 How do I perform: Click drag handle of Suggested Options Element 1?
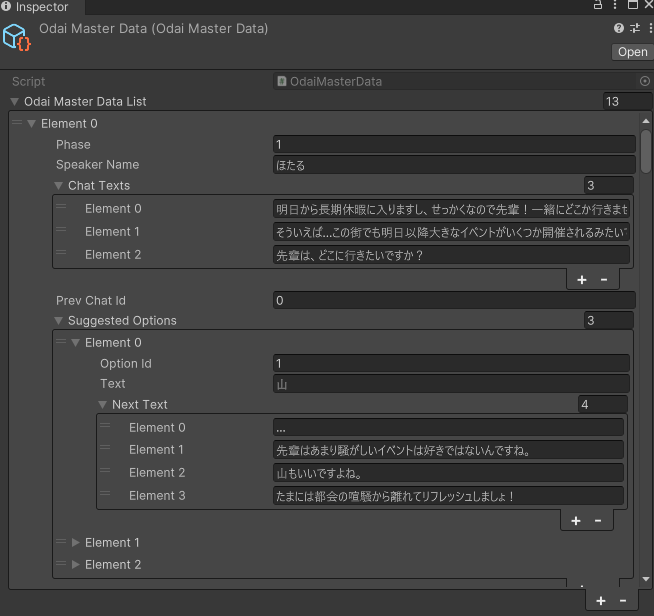[x=61, y=541]
